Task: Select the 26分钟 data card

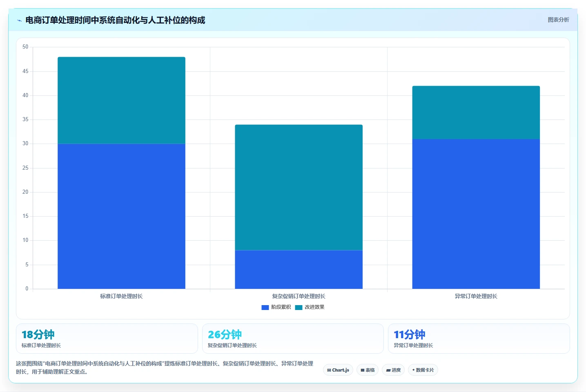Action: [293, 339]
